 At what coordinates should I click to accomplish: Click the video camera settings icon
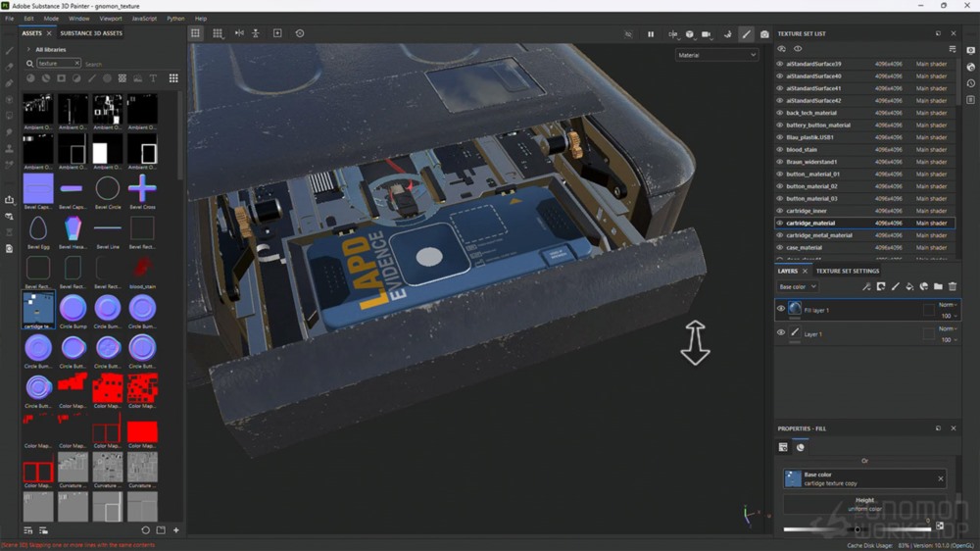[707, 33]
